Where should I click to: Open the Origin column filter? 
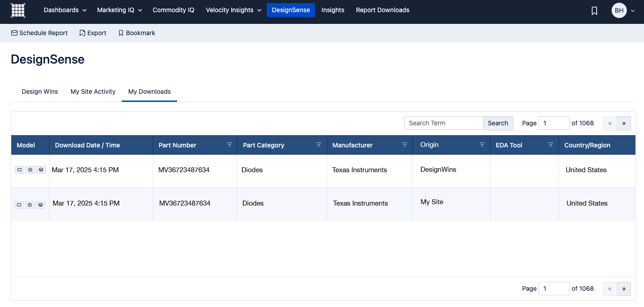[x=482, y=145]
